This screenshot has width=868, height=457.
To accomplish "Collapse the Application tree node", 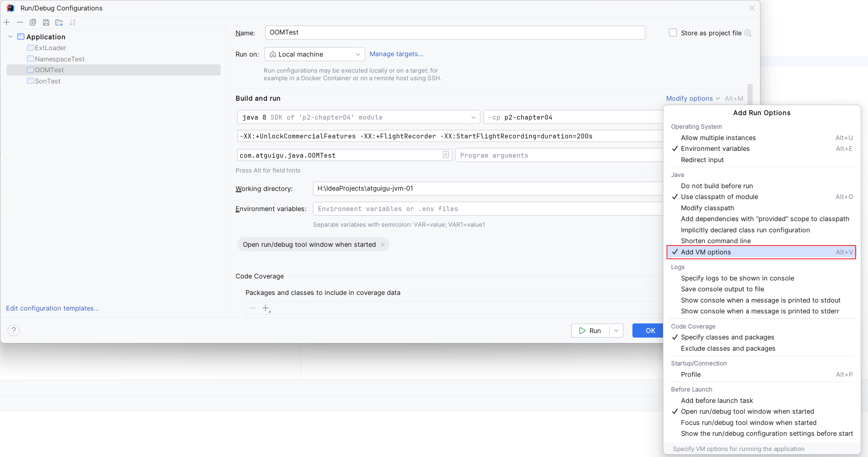I will point(10,37).
